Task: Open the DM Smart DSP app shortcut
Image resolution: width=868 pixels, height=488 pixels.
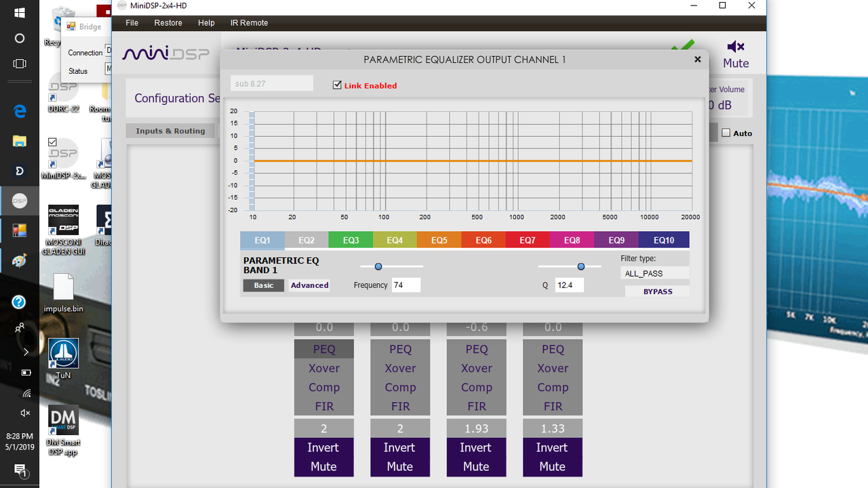Action: [x=63, y=431]
